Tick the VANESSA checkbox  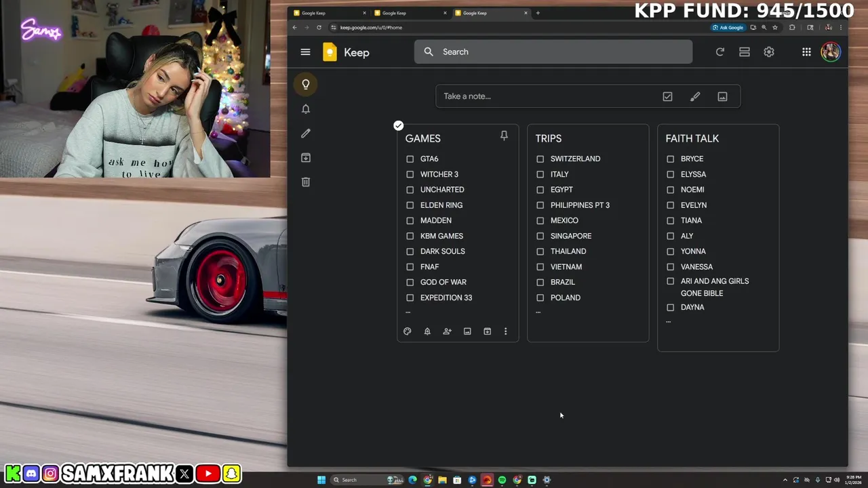coord(670,267)
